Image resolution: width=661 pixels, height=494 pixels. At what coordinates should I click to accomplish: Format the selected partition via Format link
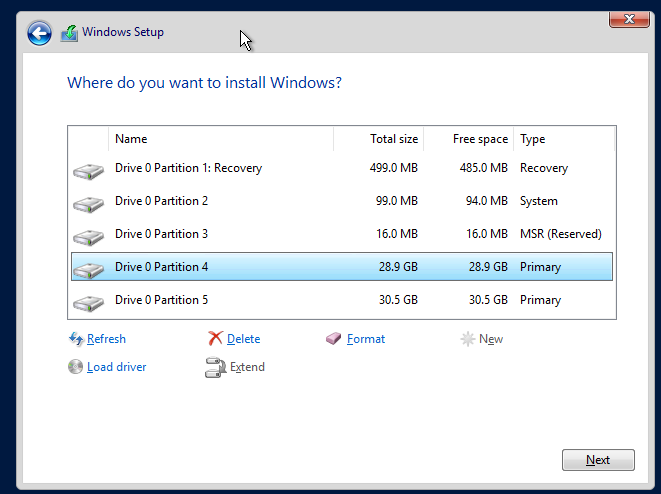(366, 339)
